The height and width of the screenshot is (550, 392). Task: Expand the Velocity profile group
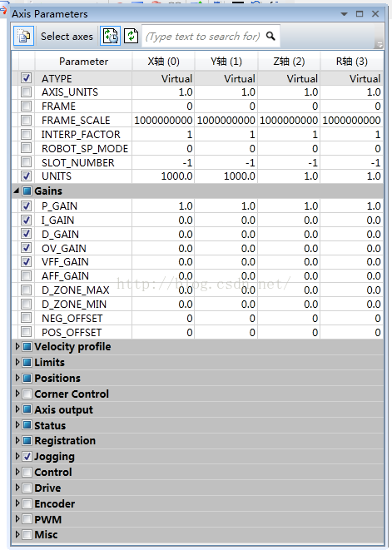point(17,346)
